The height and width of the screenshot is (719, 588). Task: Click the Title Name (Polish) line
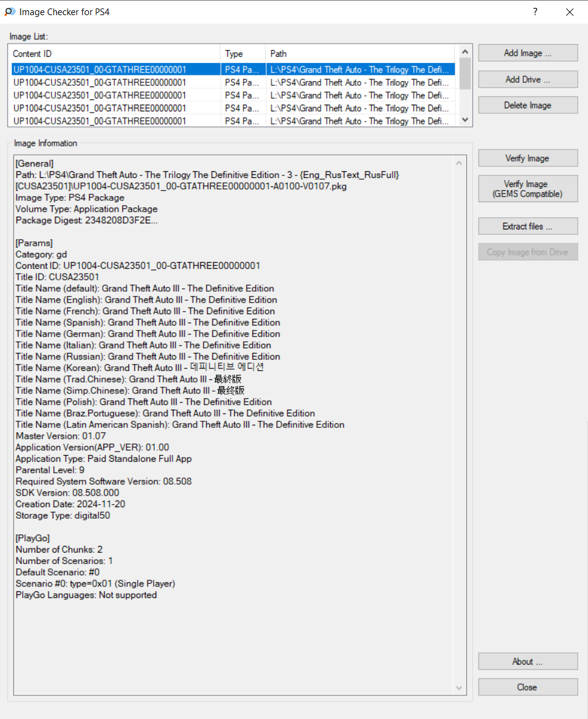click(x=144, y=402)
